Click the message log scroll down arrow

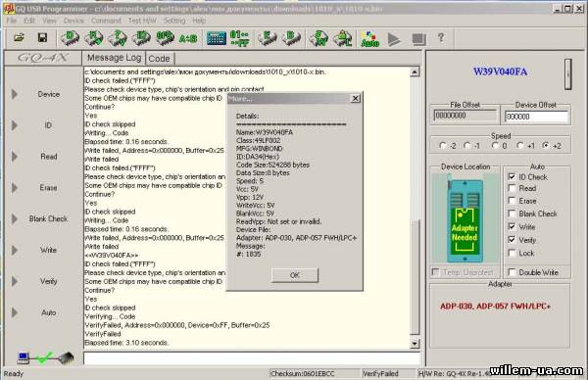[415, 344]
